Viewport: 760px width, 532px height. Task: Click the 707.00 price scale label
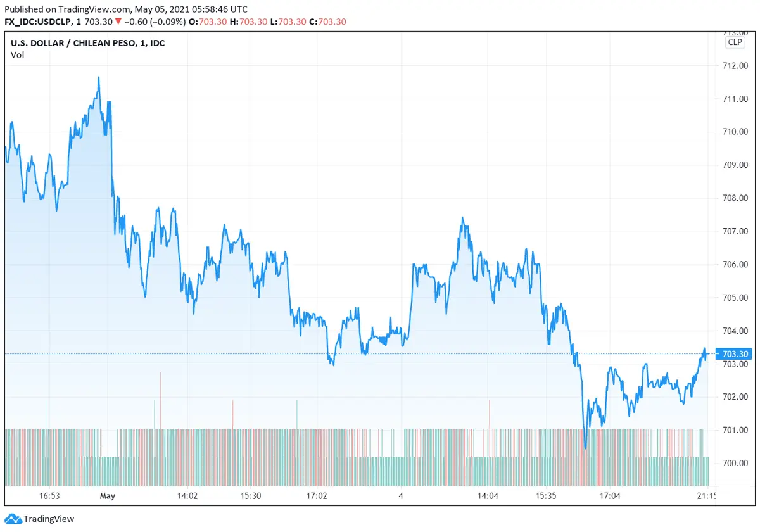(x=735, y=231)
